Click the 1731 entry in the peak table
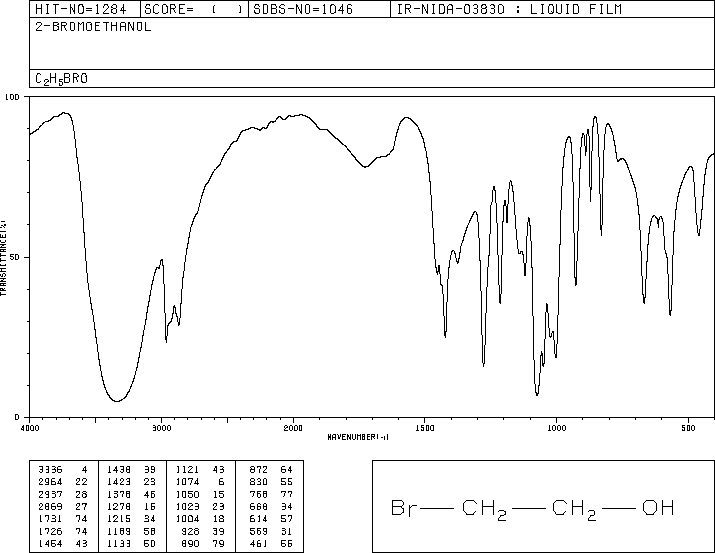The height and width of the screenshot is (553, 715). point(50,519)
